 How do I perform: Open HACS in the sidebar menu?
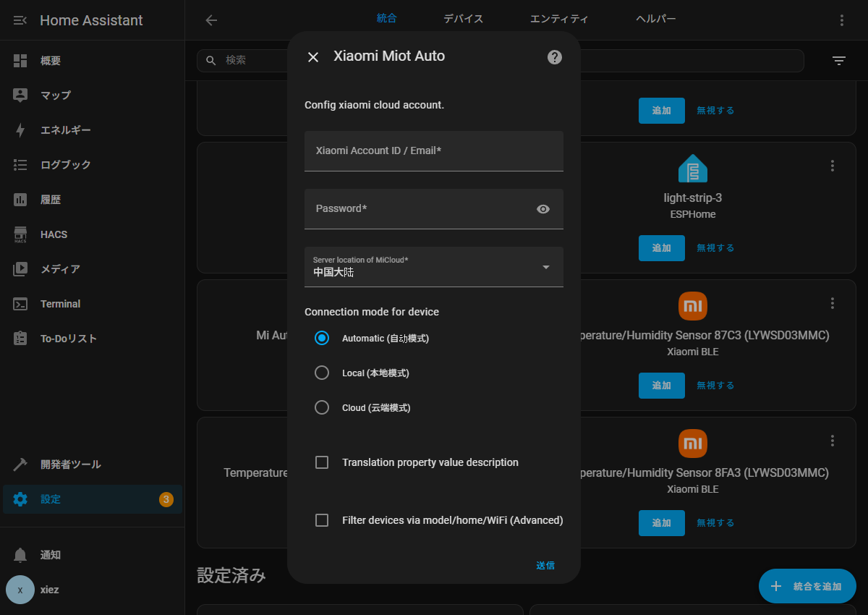(x=93, y=234)
